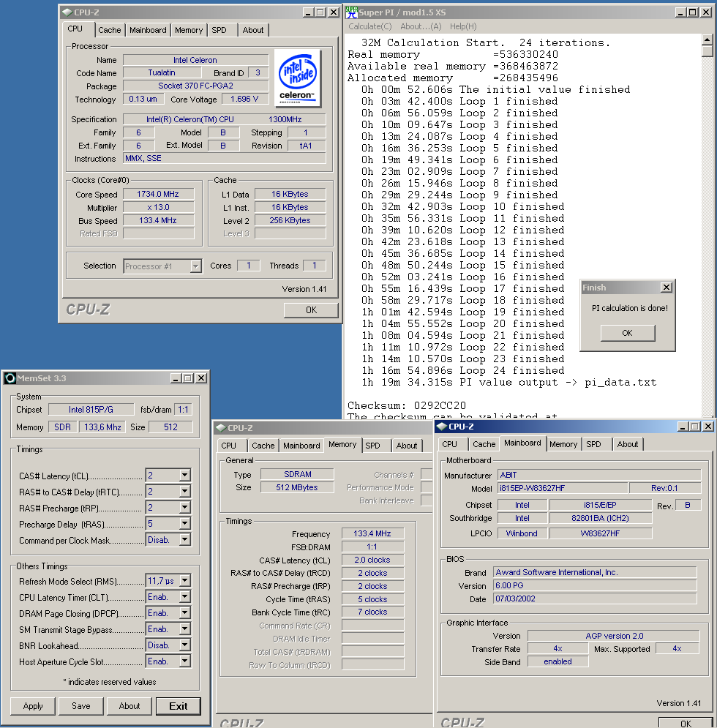Viewport: 717px width, 728px height.
Task: Click Exit button in MemSet
Action: click(x=179, y=706)
